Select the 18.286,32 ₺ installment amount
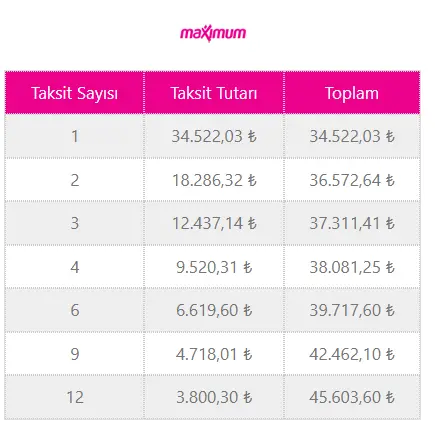This screenshot has width=435, height=442. pos(214,180)
